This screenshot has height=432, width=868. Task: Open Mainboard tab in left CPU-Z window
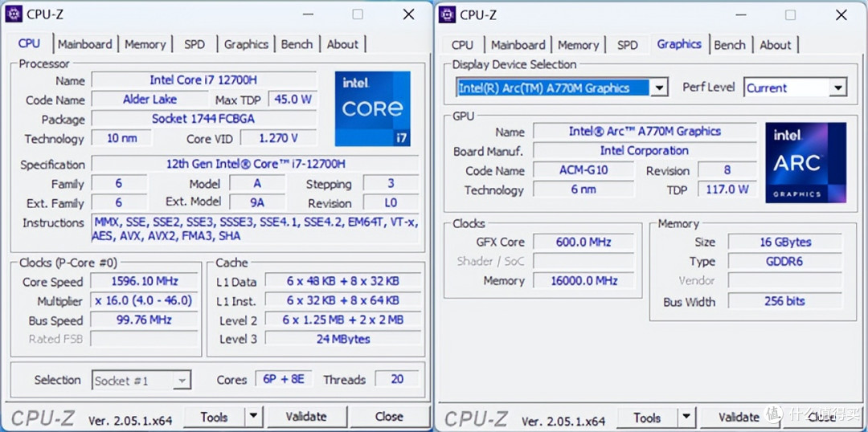[x=84, y=44]
